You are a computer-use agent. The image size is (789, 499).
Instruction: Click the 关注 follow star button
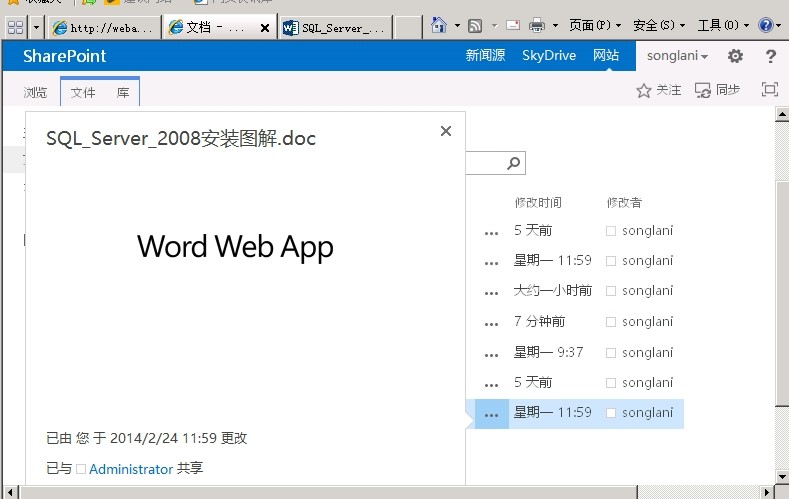click(659, 91)
